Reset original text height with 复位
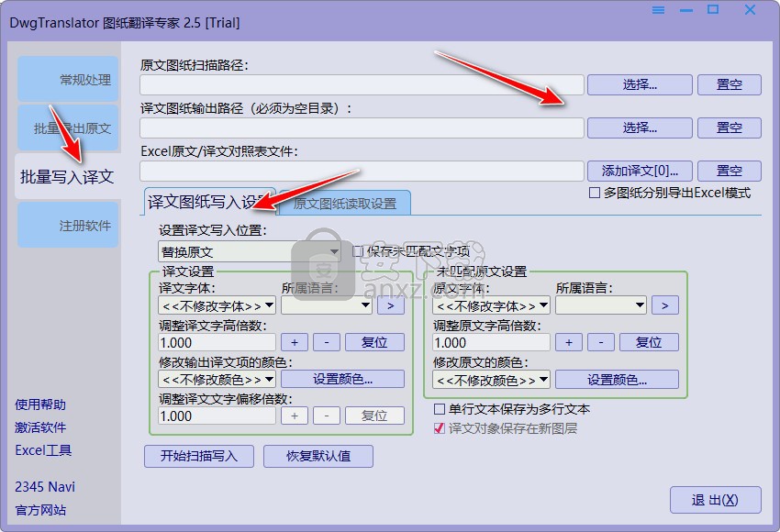 649,342
